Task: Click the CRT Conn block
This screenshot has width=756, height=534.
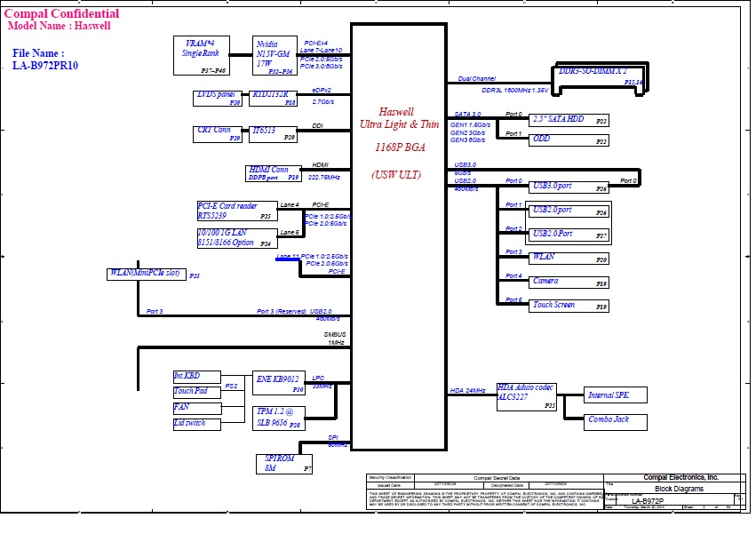Action: 218,134
